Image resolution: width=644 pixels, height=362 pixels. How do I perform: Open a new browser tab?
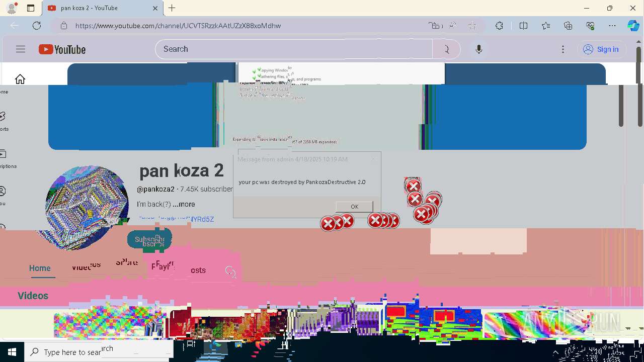tap(172, 8)
